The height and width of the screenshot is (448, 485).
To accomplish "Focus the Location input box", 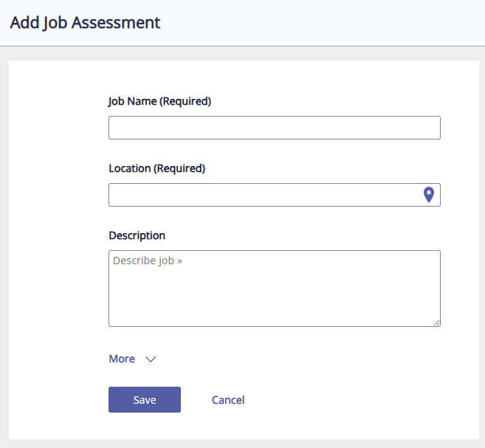I will point(264,195).
